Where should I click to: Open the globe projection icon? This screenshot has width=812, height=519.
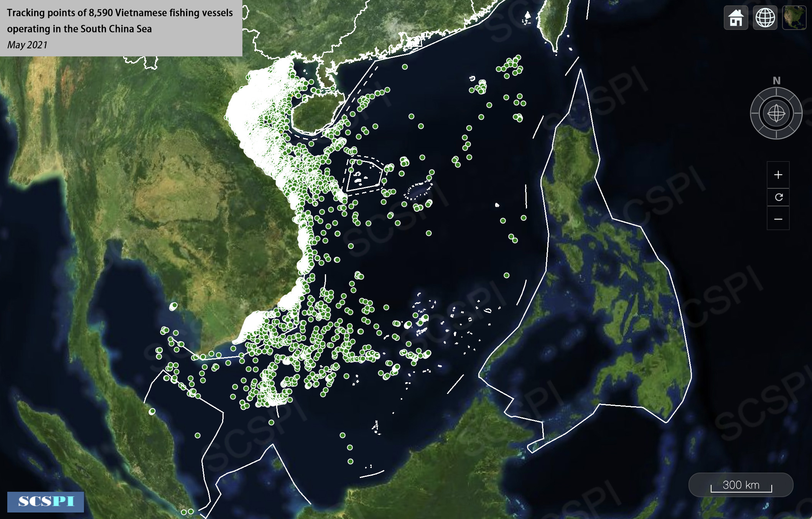[765, 18]
